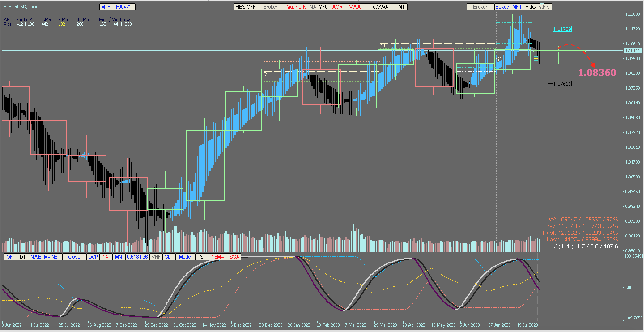Click the cyan 1.11729 price label

pos(562,29)
